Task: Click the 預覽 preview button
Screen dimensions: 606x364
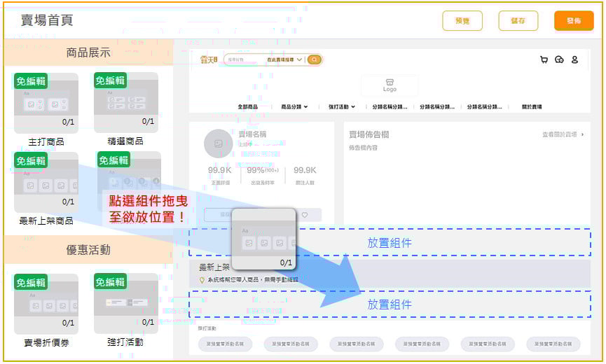Action: (462, 21)
